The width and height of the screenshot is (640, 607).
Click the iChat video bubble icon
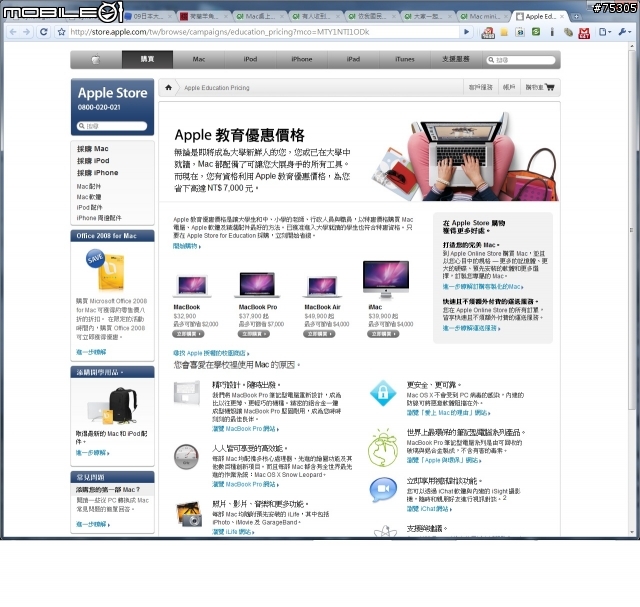coord(383,489)
